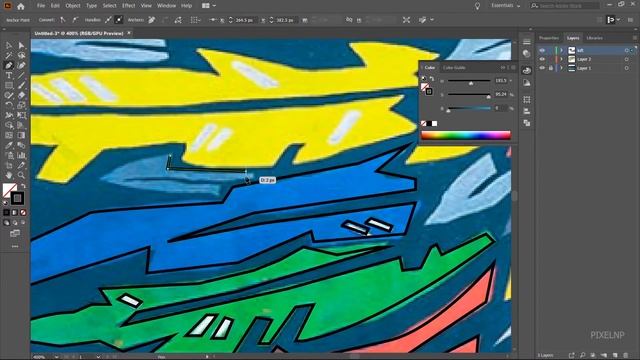
Task: Unlock Layer 1 via lock icon
Action: [x=550, y=68]
